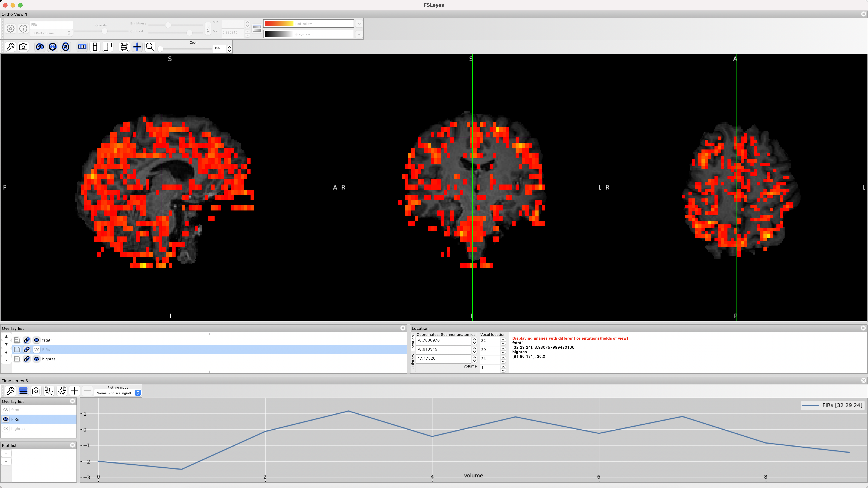Open Greyscale negative colour map dropdown
The height and width of the screenshot is (488, 868).
[x=359, y=34]
